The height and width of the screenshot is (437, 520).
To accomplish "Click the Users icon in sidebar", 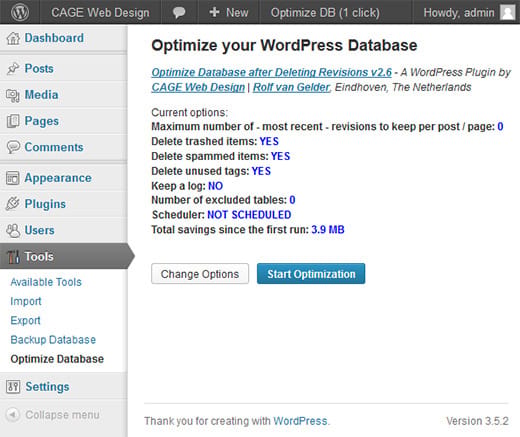I will pos(13,230).
